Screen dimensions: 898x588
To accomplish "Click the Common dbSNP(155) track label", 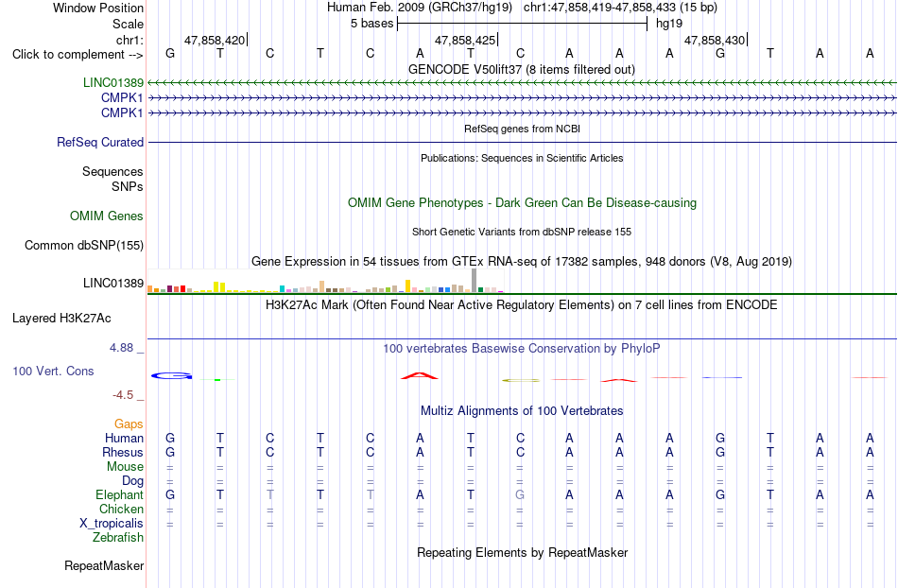I will click(84, 245).
